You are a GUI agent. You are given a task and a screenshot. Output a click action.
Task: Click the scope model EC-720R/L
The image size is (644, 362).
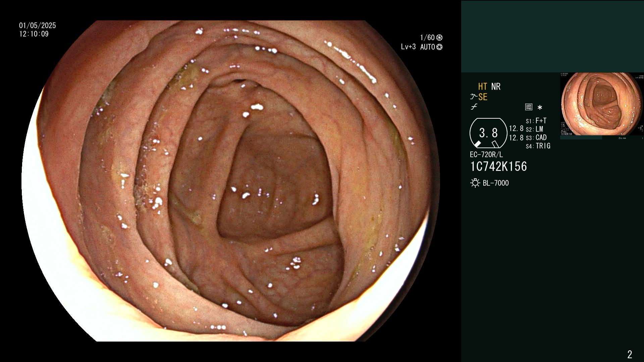tap(486, 155)
